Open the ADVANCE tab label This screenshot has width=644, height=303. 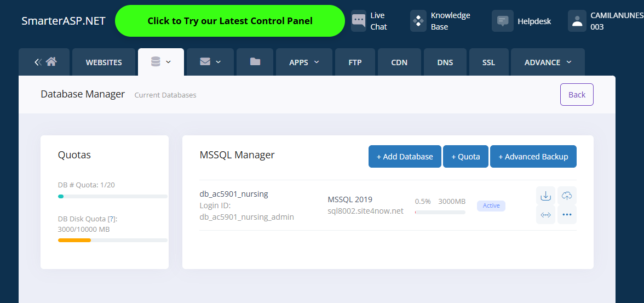tap(542, 62)
